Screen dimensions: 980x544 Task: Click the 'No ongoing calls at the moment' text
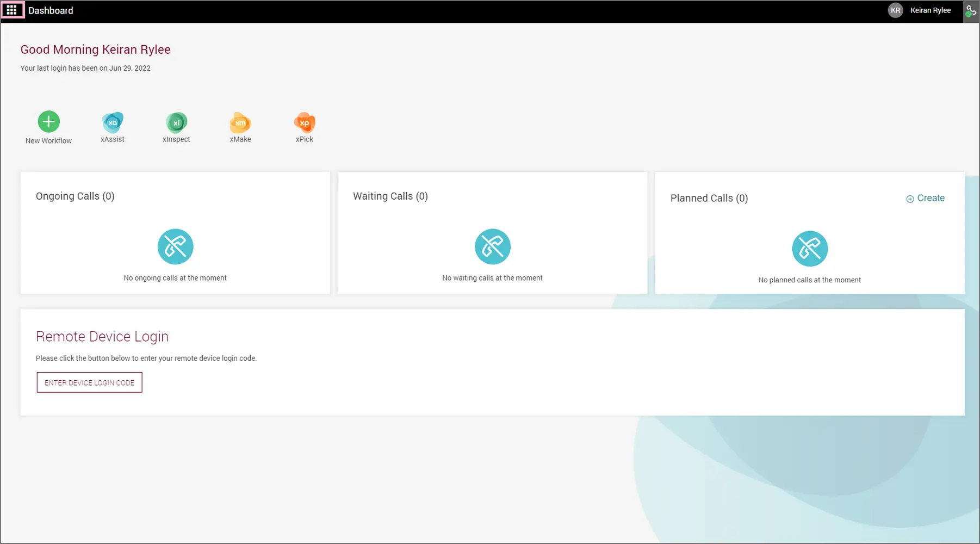(175, 278)
